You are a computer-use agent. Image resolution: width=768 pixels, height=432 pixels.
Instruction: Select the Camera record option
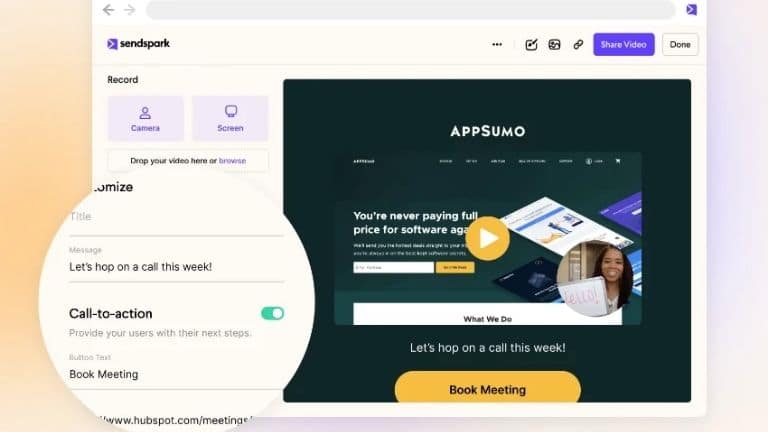[145, 119]
